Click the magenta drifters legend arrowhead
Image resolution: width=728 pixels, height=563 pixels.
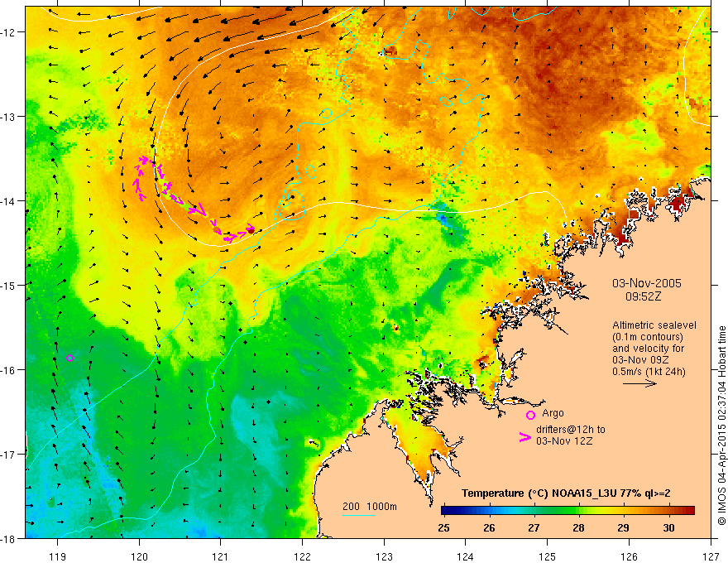click(525, 437)
